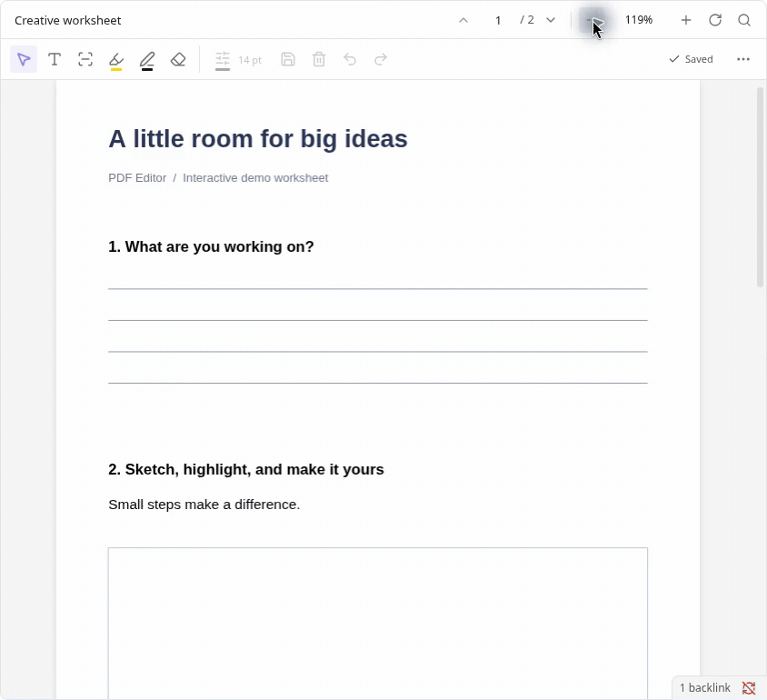Zoom in with the plus button

(x=686, y=20)
